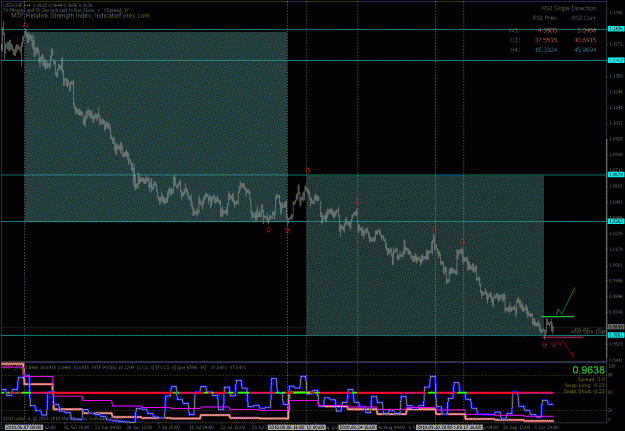Click the large green 0.9638 price readout
625x431 pixels.
click(588, 370)
